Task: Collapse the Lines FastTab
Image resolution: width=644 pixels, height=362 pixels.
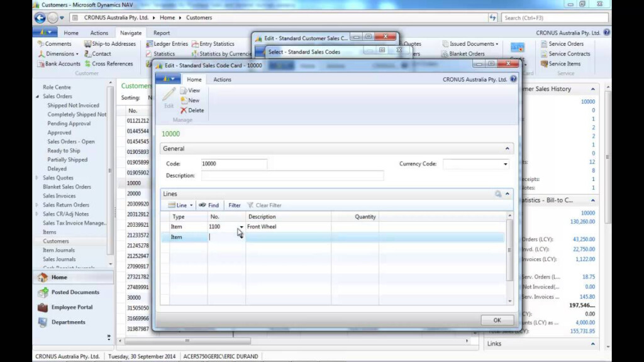Action: pyautogui.click(x=508, y=194)
